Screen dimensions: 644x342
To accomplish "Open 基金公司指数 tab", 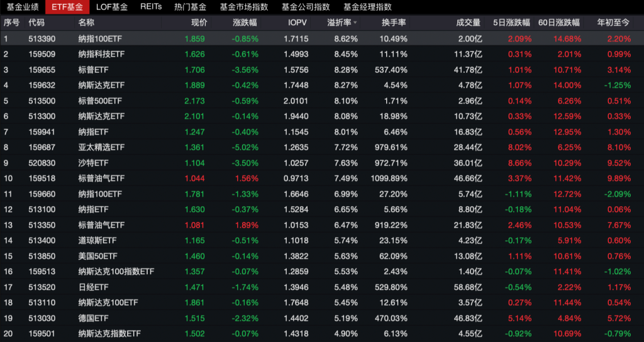I will tap(306, 7).
